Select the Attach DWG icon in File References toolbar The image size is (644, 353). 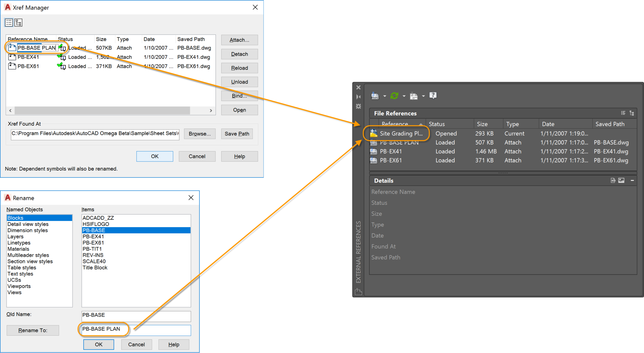pos(375,96)
